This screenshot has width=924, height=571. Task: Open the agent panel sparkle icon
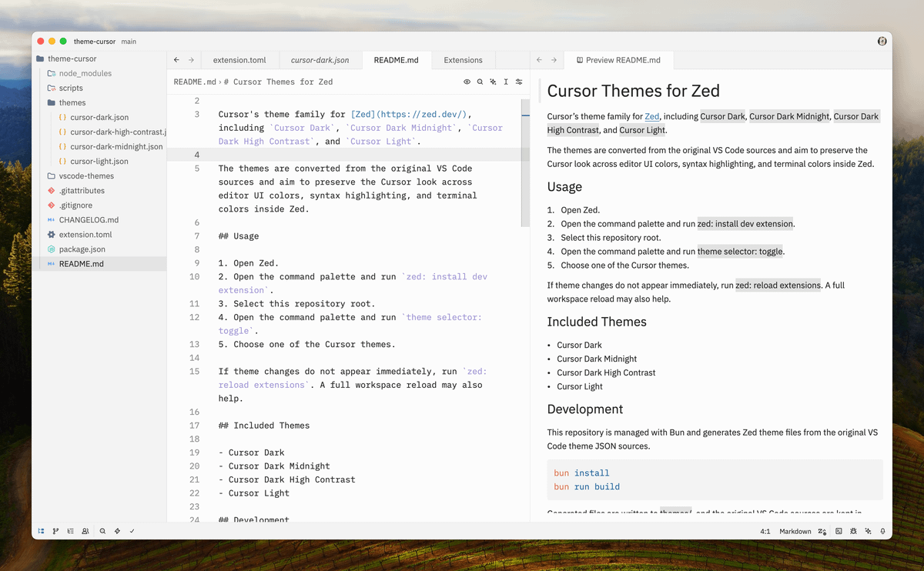(868, 531)
